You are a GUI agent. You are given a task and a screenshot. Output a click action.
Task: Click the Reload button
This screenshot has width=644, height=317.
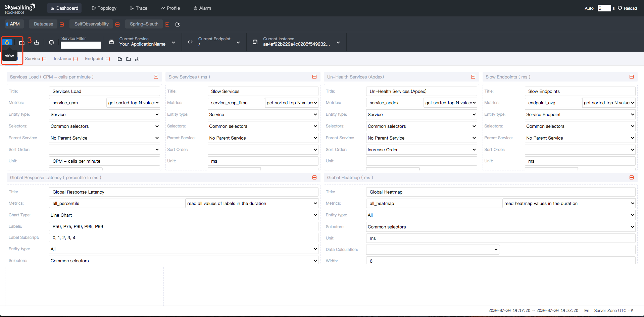click(x=627, y=8)
